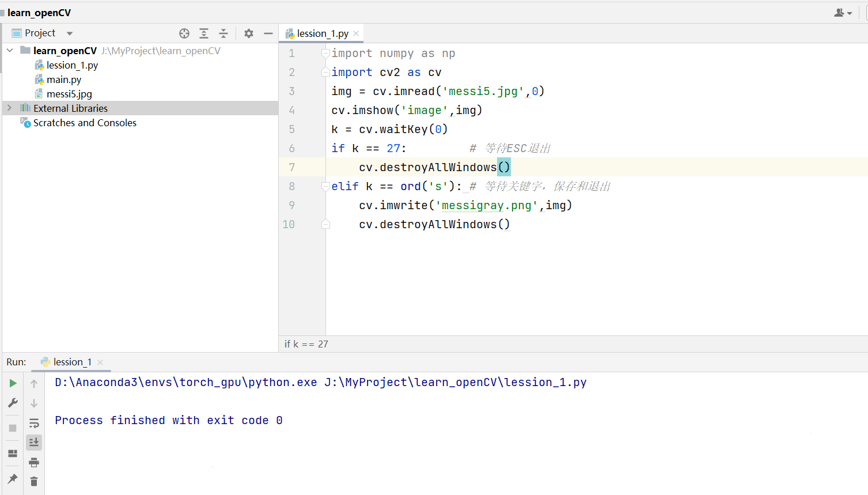This screenshot has width=868, height=495.
Task: Click the 'import cv2 as cv' line
Action: 386,73
